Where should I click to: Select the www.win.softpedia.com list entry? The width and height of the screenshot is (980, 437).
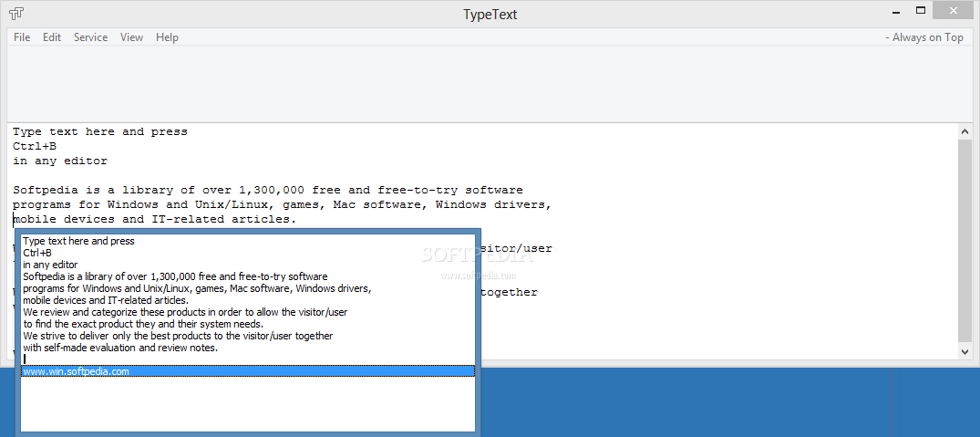247,371
